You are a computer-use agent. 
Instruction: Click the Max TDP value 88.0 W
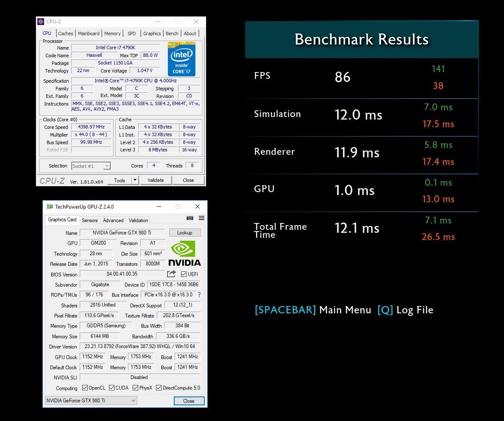(150, 55)
